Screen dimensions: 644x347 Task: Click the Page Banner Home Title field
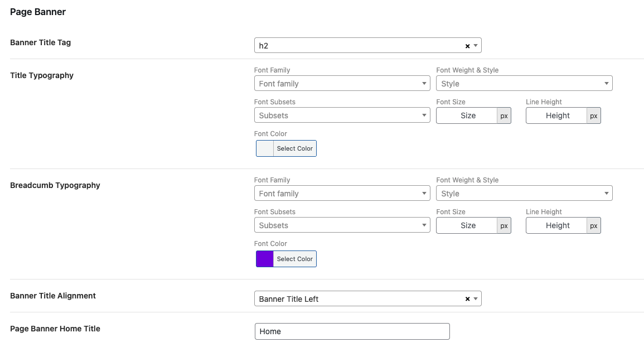coord(352,331)
